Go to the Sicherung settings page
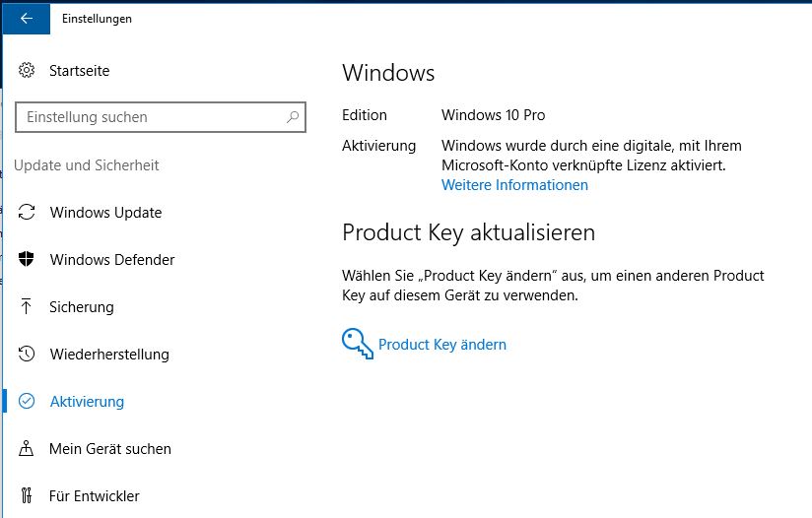The width and height of the screenshot is (812, 518). pyautogui.click(x=82, y=307)
